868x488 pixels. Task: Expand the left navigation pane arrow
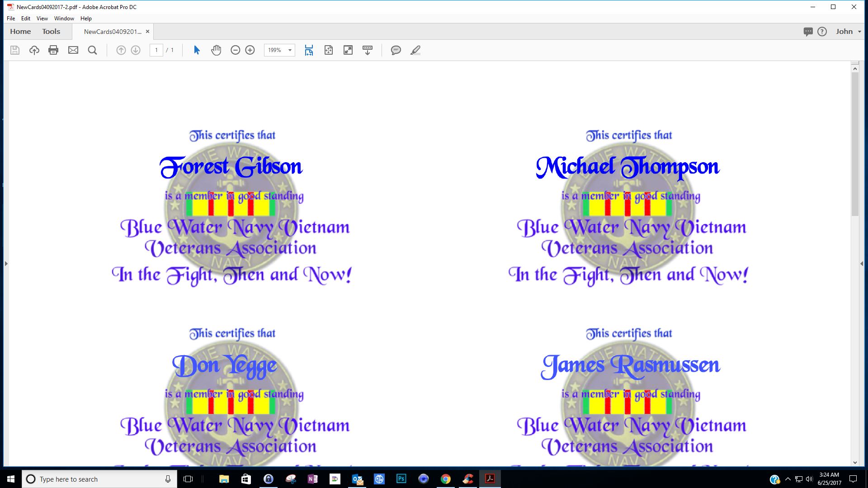pos(6,263)
